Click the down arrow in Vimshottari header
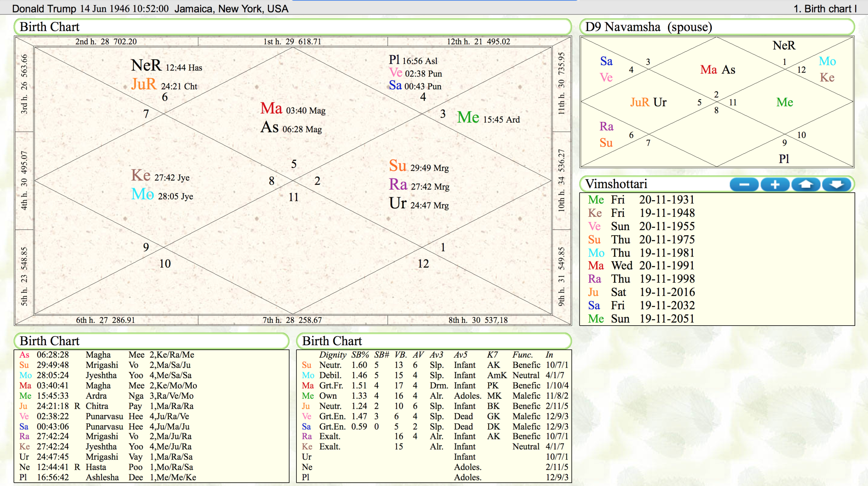 (836, 185)
